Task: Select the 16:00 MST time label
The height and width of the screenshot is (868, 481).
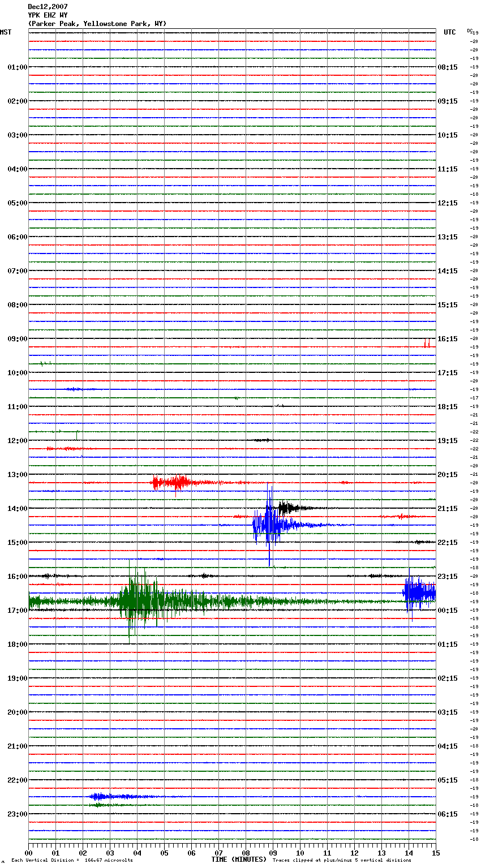Action: [x=17, y=577]
